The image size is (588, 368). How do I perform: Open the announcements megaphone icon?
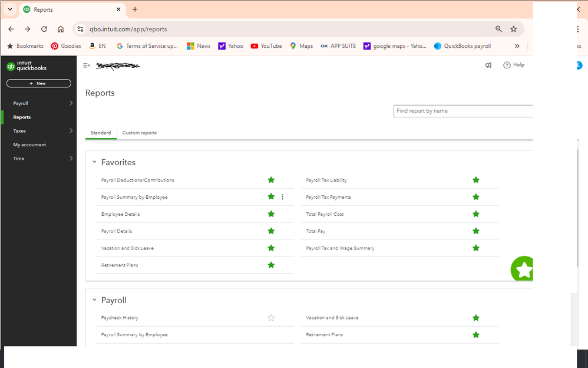click(488, 65)
